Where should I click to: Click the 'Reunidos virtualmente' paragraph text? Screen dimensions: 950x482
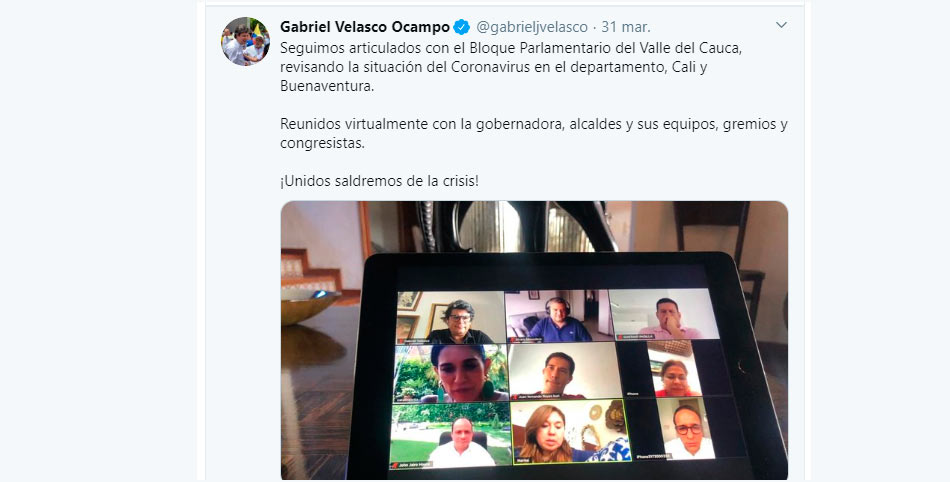(x=534, y=134)
